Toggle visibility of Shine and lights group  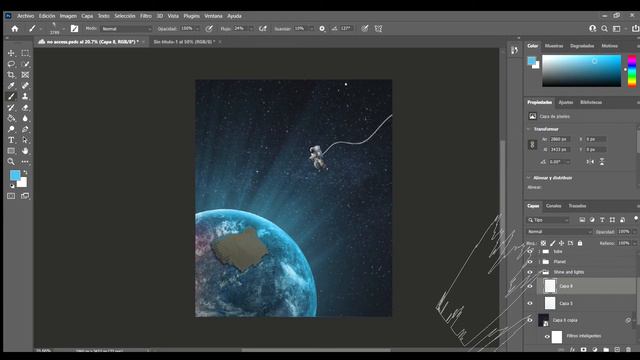[x=530, y=272]
